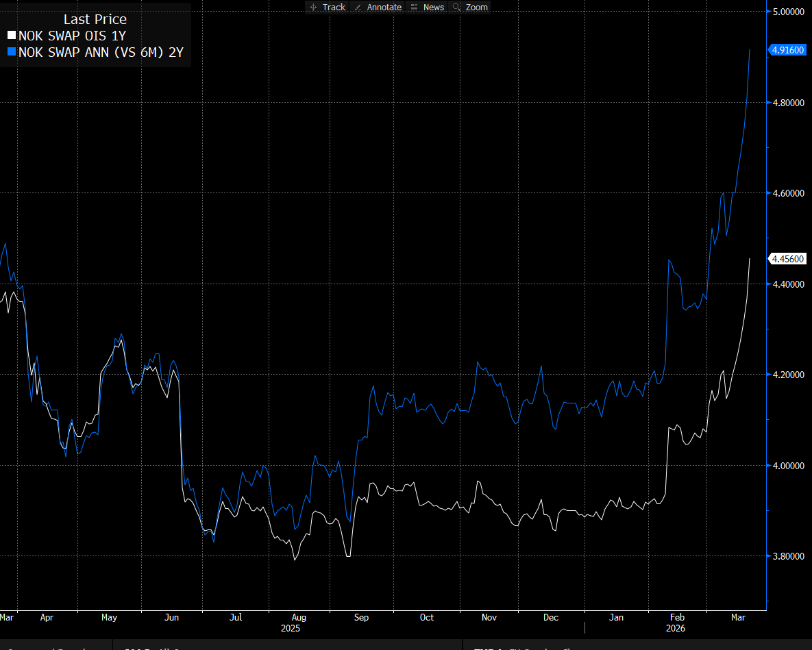This screenshot has width=812, height=650.
Task: Click the 4.40000 y-axis label
Action: tap(788, 284)
